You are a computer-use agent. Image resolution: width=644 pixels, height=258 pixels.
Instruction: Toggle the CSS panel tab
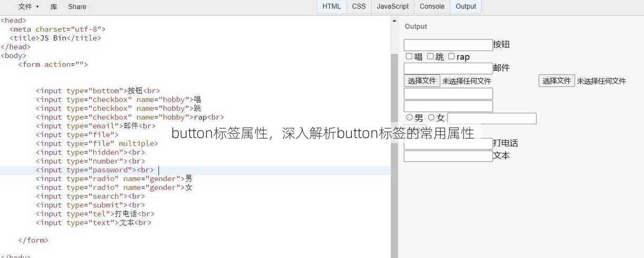[x=359, y=6]
